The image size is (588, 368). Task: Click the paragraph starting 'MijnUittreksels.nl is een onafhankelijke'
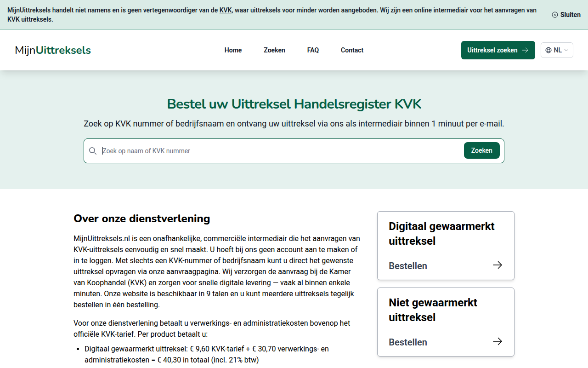[217, 271]
